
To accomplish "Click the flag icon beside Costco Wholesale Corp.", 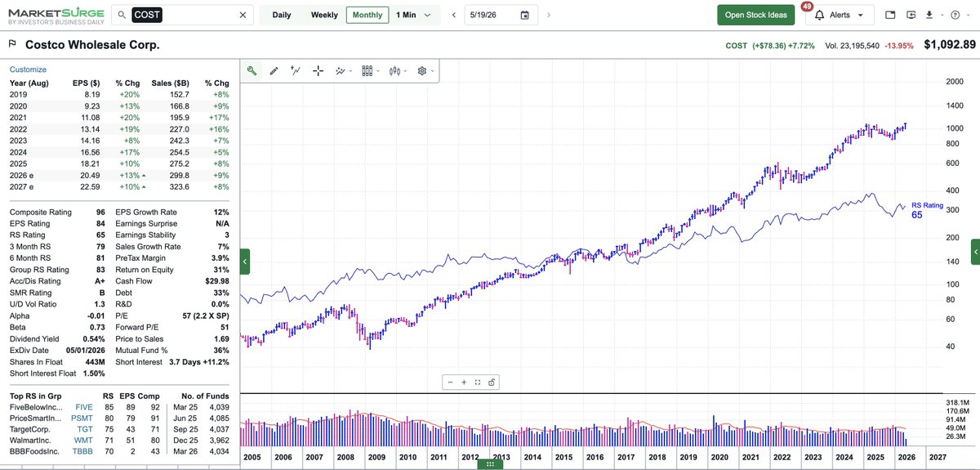I will click(x=12, y=45).
